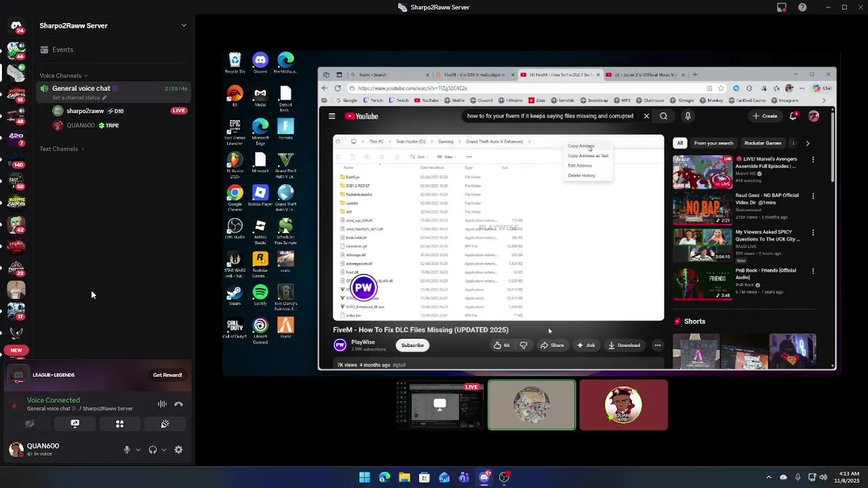
Task: Open audio output options chevron
Action: (163, 449)
